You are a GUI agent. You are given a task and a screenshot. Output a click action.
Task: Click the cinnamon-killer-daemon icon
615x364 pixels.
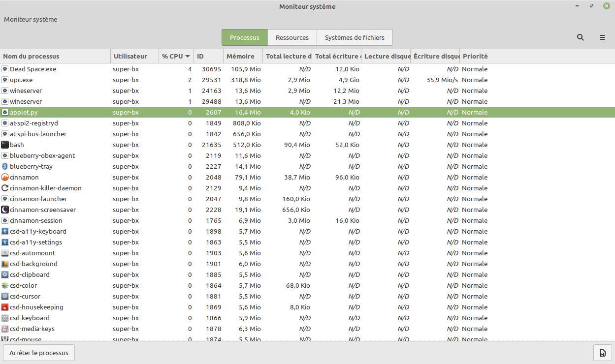point(5,188)
